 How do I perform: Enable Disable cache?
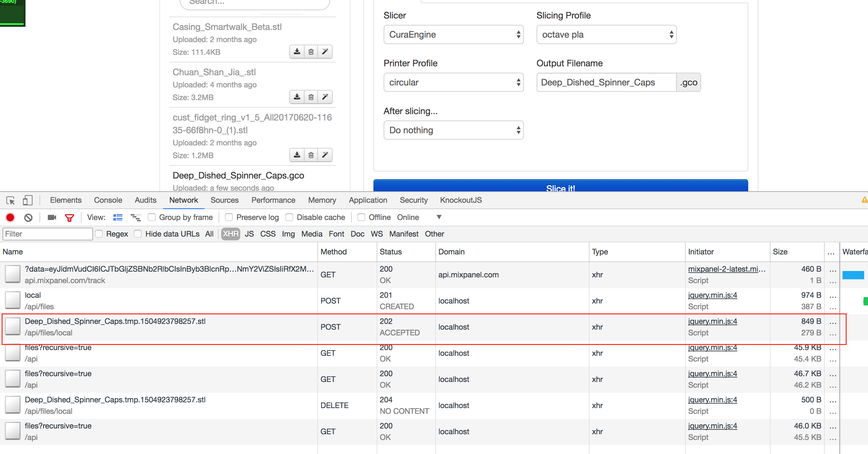point(289,217)
